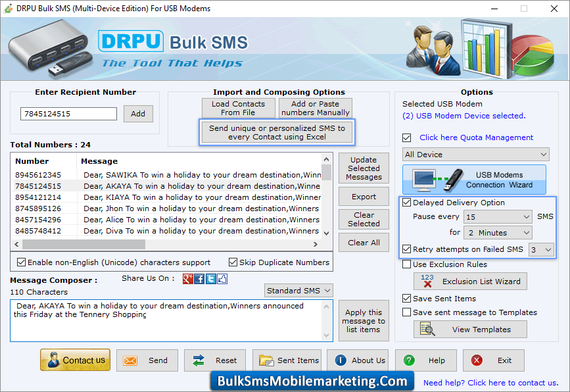Click Apply this message to list items

click(x=364, y=321)
